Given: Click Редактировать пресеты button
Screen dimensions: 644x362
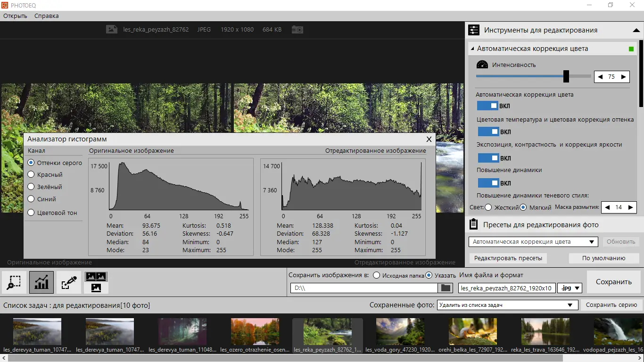Looking at the screenshot, I should [508, 258].
